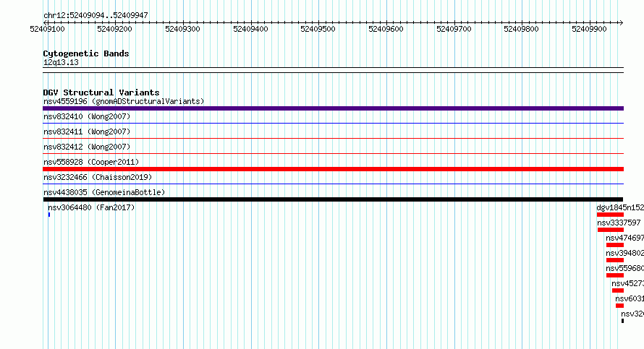Open the nsv394802 variant label

[x=624, y=253]
